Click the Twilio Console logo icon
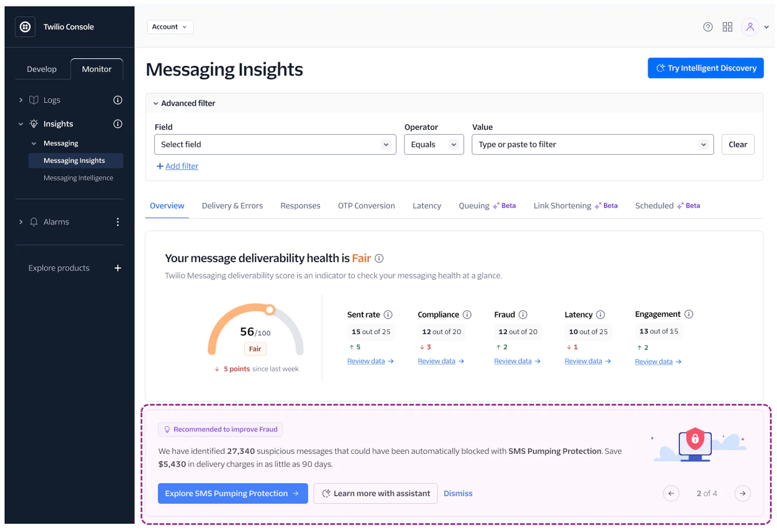 pyautogui.click(x=25, y=27)
